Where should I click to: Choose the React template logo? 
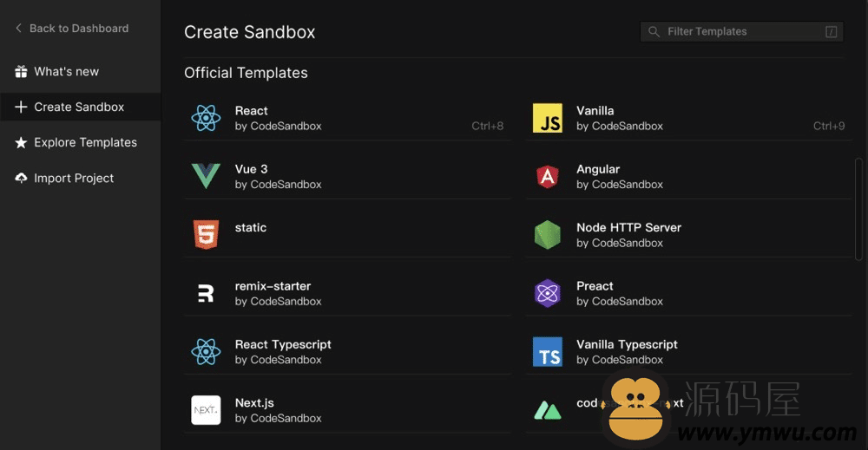tap(206, 118)
